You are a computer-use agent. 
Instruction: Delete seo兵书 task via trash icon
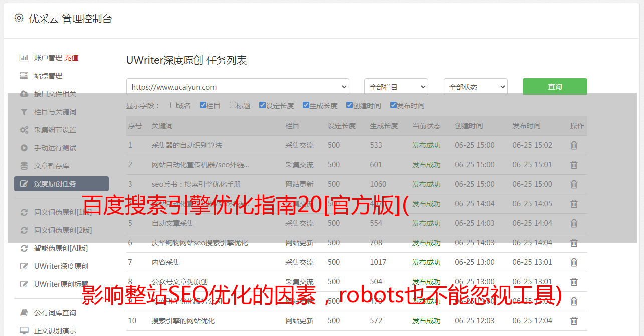coord(574,184)
